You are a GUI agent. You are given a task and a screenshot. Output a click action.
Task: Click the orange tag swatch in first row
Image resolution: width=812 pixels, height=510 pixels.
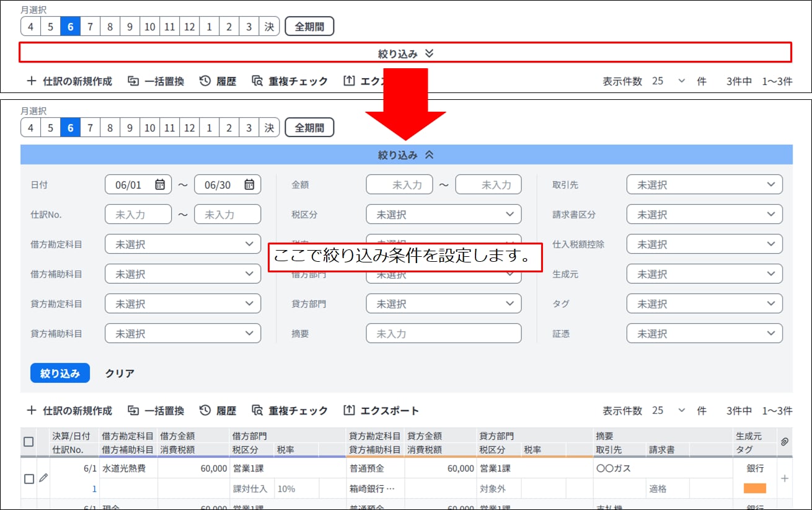pos(755,488)
